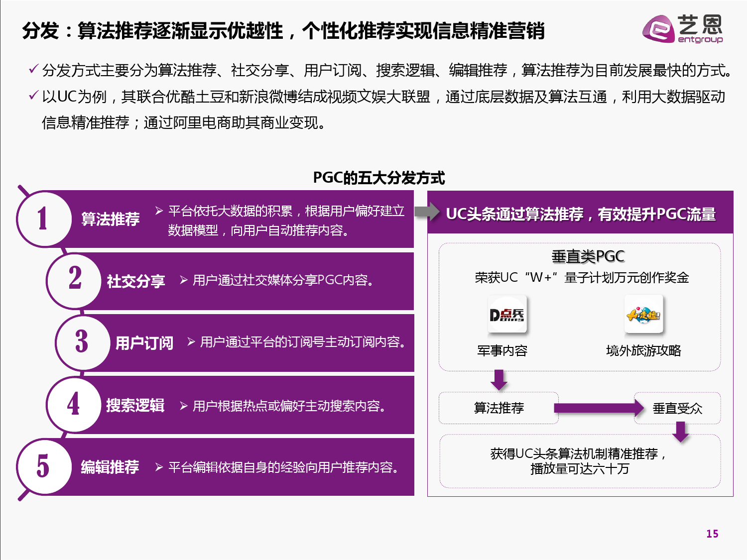The width and height of the screenshot is (747, 560).
Task: Select the 用户订阅 heading
Action: (x=144, y=343)
